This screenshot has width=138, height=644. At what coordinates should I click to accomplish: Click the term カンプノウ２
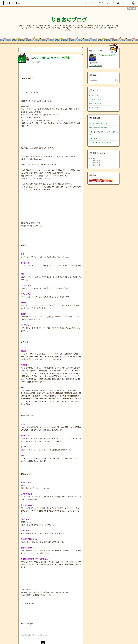26,325
